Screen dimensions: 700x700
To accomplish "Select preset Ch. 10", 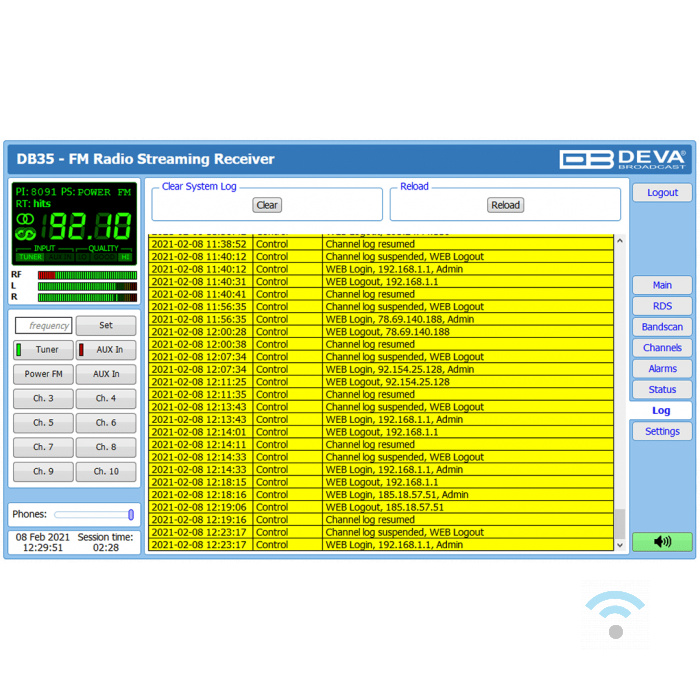I will coord(106,471).
